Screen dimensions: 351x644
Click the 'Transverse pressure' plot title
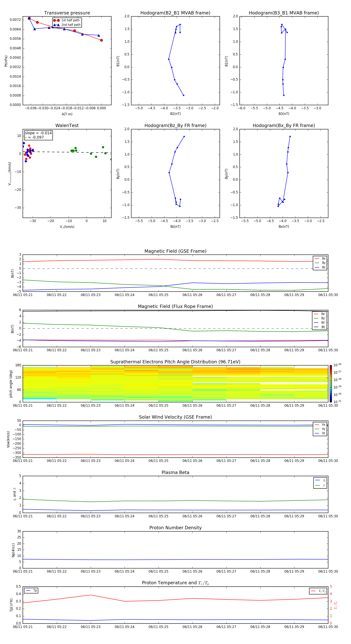[67, 13]
